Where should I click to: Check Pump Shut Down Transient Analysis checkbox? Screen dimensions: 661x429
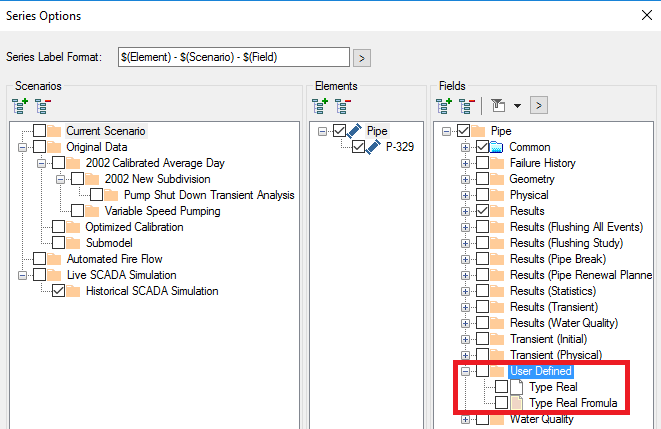[97, 195]
